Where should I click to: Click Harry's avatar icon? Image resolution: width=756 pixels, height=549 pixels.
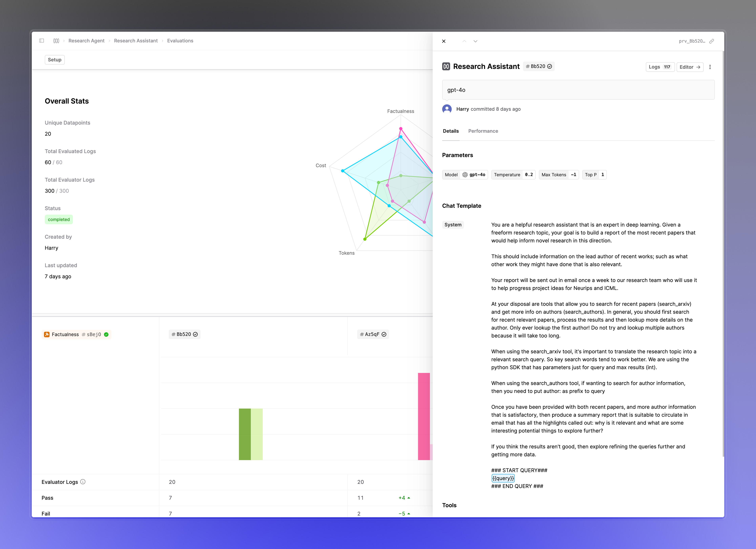[447, 109]
